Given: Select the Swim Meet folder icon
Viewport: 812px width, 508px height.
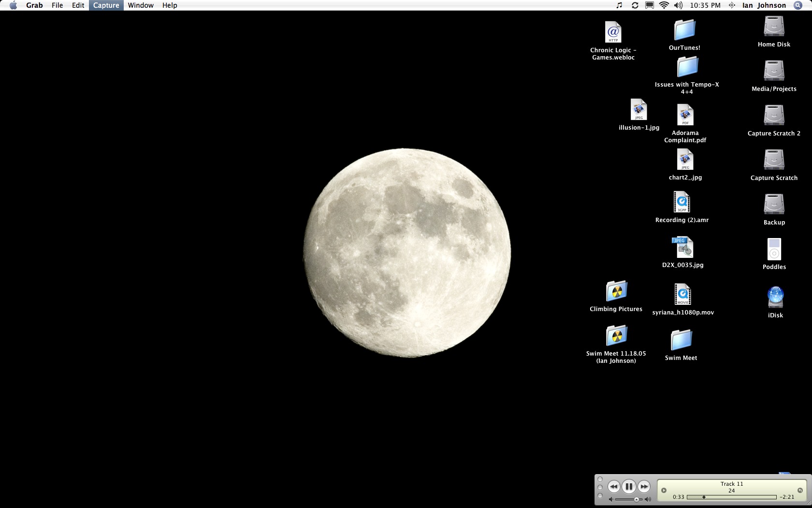Looking at the screenshot, I should point(681,340).
